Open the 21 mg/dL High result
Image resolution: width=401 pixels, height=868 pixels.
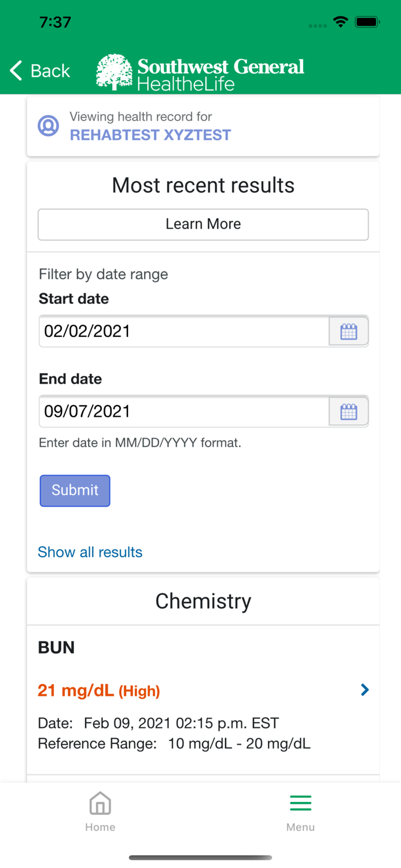[x=99, y=690]
